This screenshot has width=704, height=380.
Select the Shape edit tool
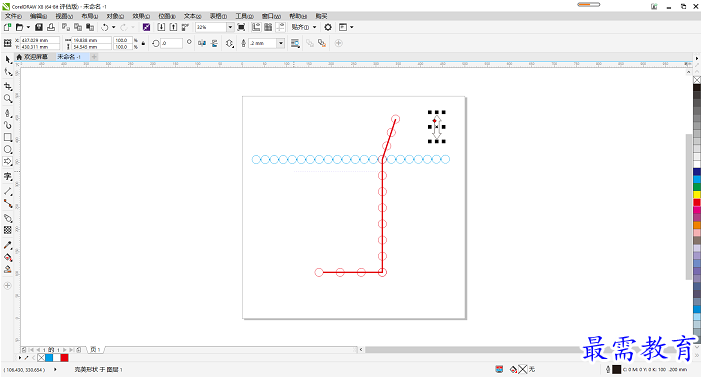[8, 72]
